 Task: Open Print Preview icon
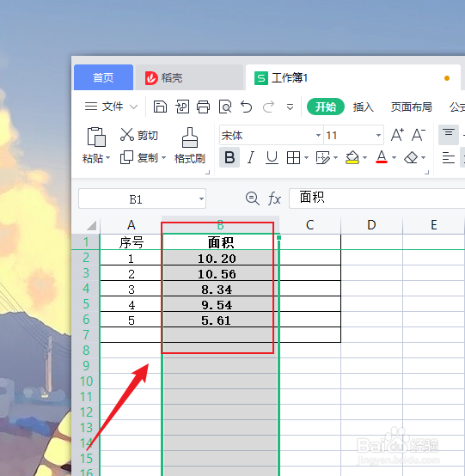pos(225,107)
